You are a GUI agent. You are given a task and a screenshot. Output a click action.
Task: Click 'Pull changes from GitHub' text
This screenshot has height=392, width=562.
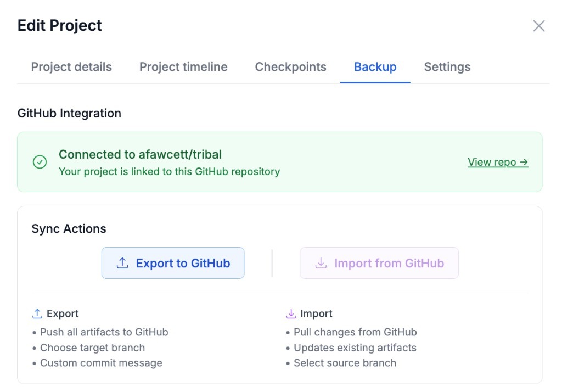[x=355, y=332]
